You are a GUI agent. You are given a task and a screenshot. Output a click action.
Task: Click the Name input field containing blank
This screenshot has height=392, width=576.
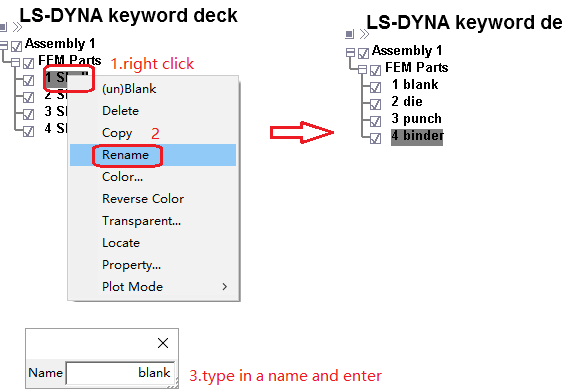coord(120,373)
